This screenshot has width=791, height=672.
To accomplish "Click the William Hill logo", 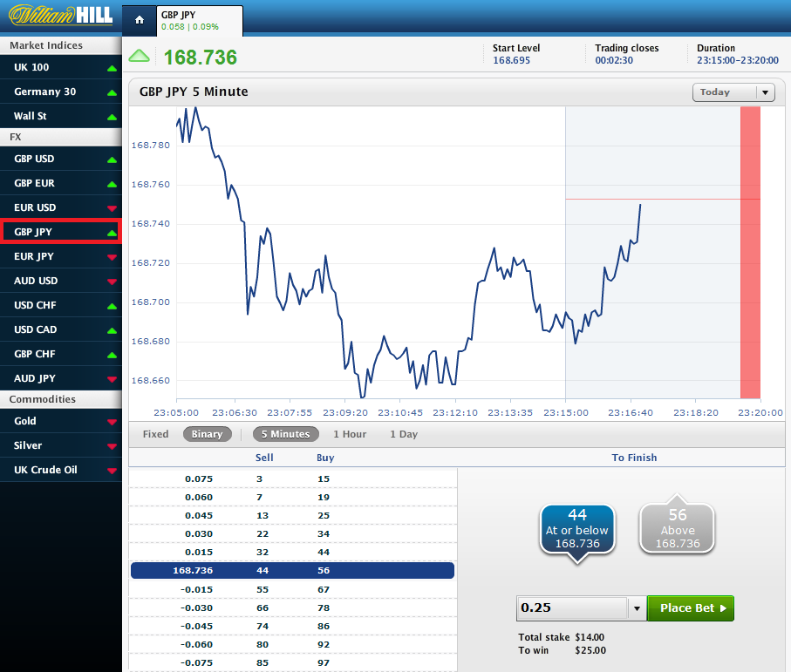I will pos(59,17).
